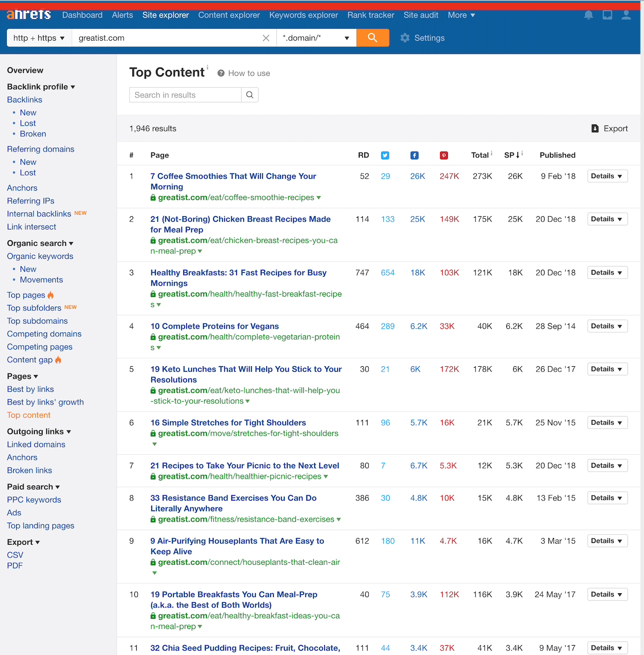Clear the greatist.com domain field
Screen dimensions: 644x655
[x=266, y=38]
